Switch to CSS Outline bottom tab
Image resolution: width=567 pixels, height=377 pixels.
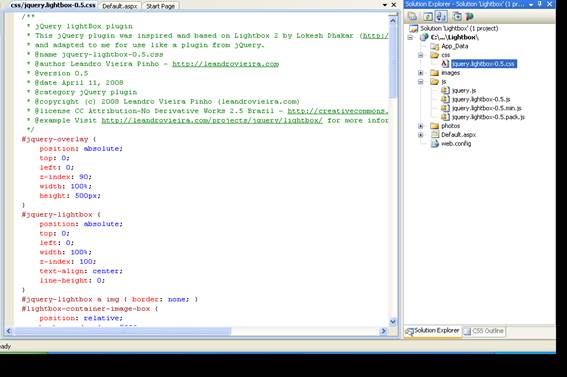[484, 331]
